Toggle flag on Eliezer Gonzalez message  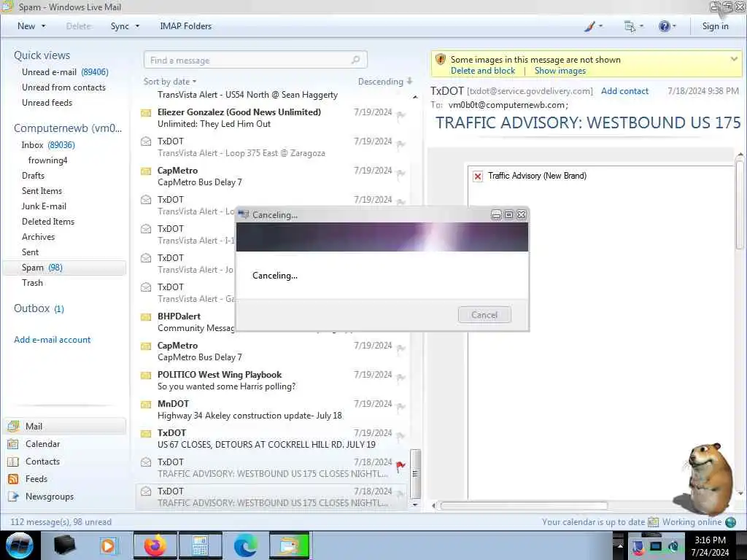[400, 114]
